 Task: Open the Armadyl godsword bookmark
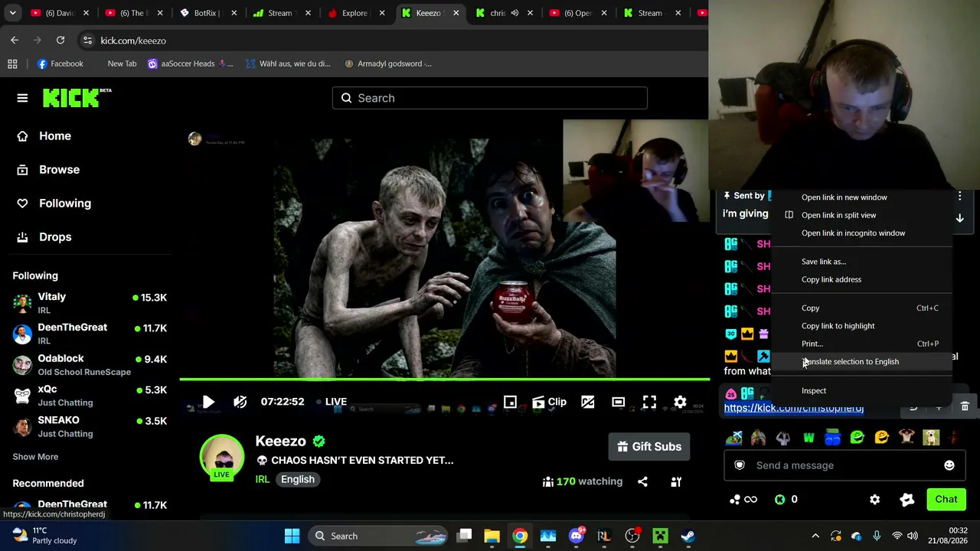point(388,64)
